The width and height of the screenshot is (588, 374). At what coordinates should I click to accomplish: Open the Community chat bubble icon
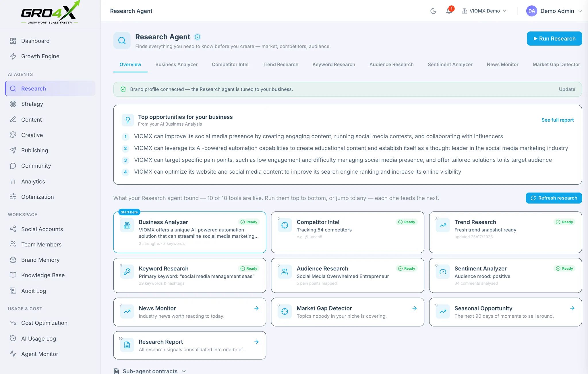[13, 166]
